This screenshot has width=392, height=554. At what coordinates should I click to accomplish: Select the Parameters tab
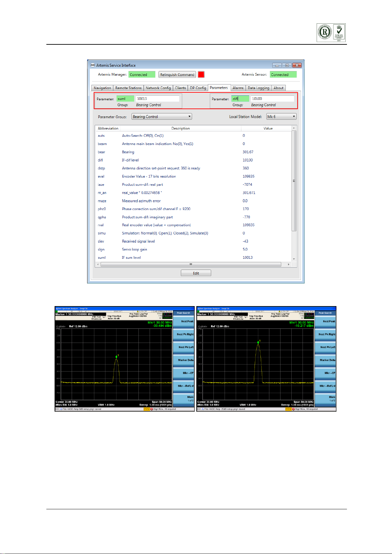[219, 88]
